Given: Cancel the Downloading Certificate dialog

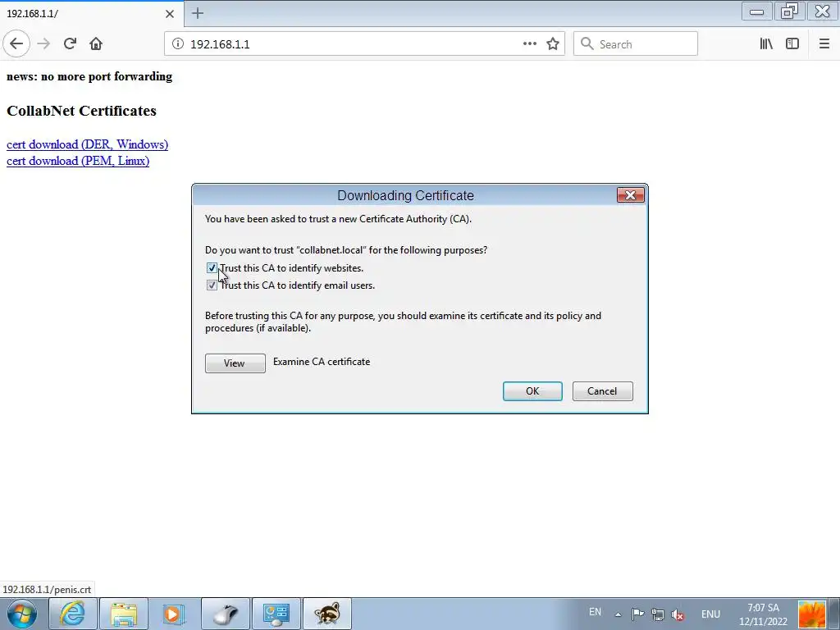Looking at the screenshot, I should pos(603,391).
